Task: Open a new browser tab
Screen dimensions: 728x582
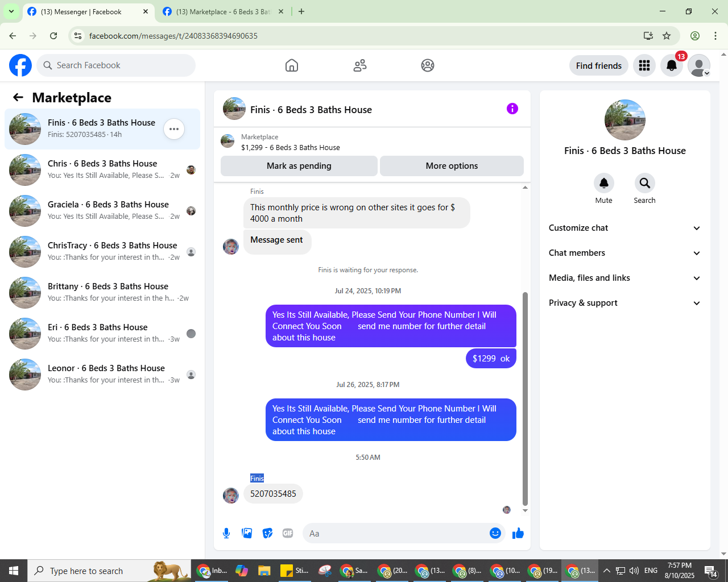Action: 301,11
